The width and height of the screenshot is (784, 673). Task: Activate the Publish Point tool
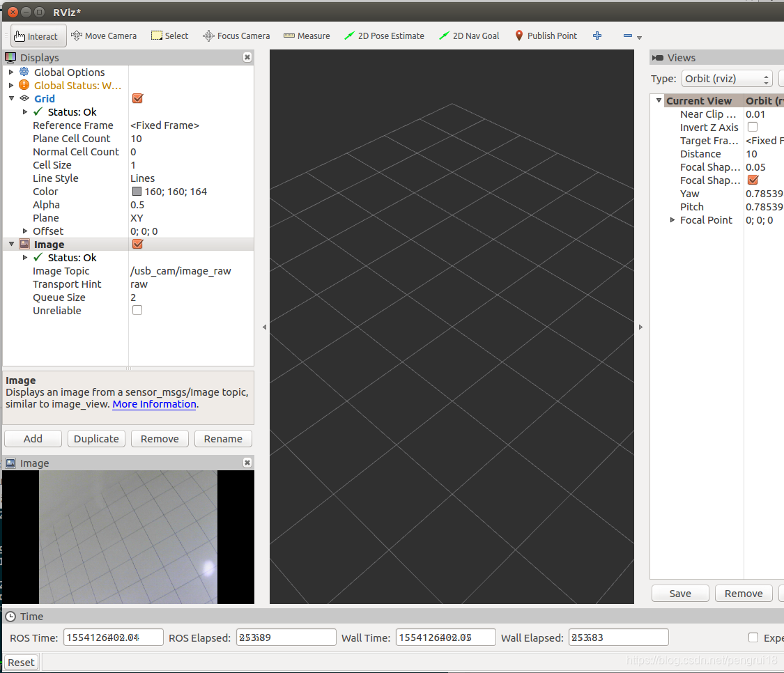coord(546,36)
